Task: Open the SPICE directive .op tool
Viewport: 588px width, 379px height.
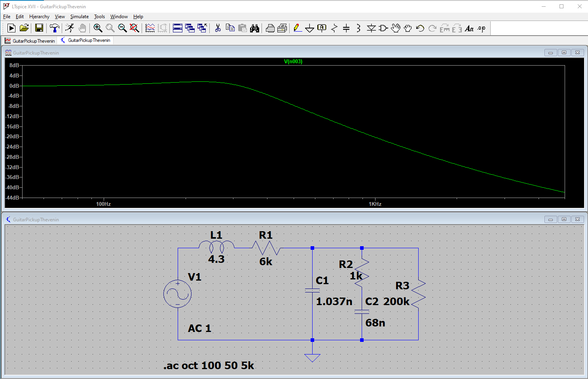Action: (481, 28)
